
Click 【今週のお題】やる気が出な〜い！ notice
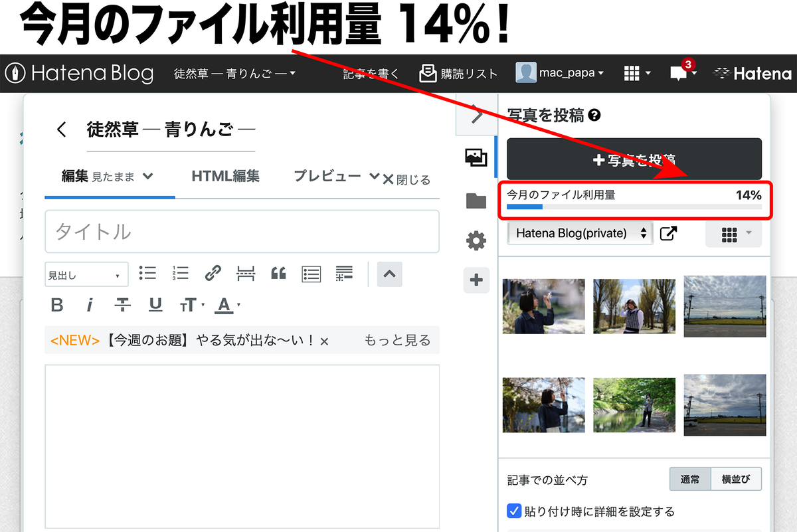[211, 341]
